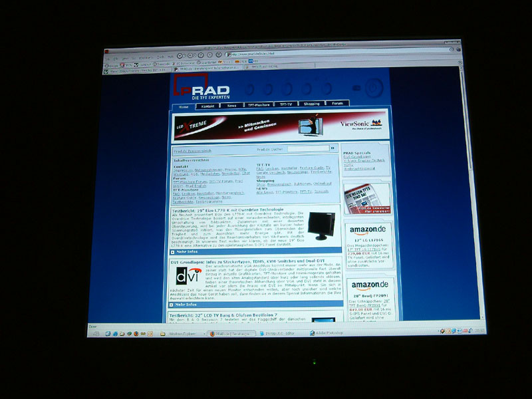Go to the Forum navigation tab
The image size is (532, 399).
338,104
